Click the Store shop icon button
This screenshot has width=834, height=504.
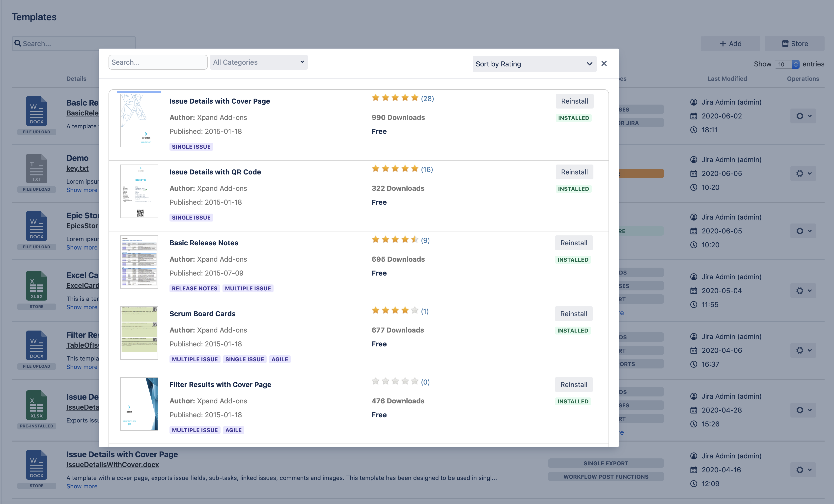coord(794,44)
